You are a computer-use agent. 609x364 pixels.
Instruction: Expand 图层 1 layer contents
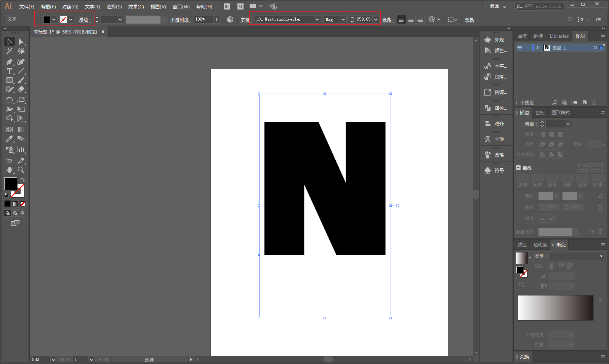537,48
